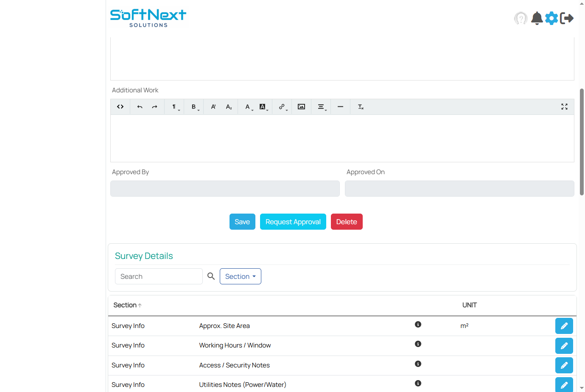Open the notifications bell
This screenshot has height=392, width=585.
[536, 18]
